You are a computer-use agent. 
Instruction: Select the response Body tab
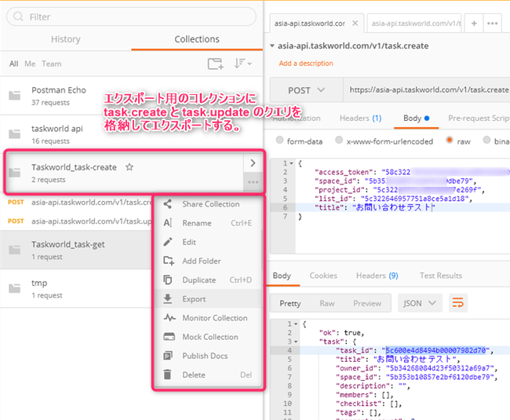click(x=282, y=276)
